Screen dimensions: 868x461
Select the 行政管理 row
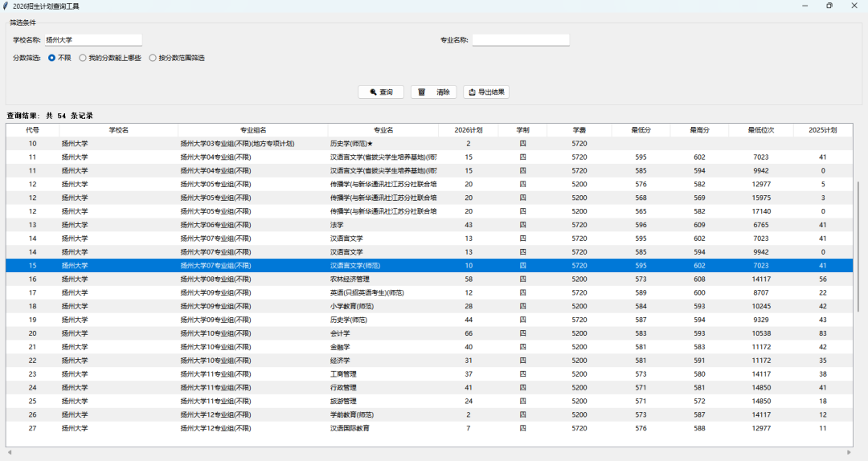pos(429,387)
